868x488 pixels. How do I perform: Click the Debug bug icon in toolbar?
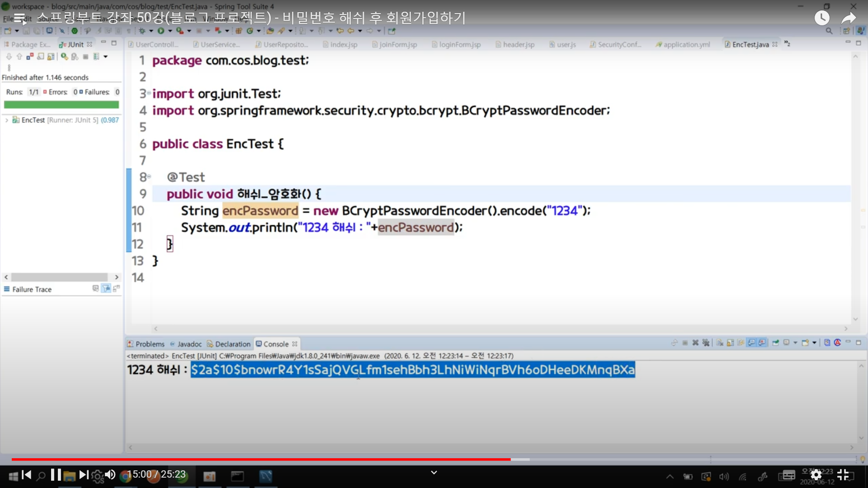142,31
